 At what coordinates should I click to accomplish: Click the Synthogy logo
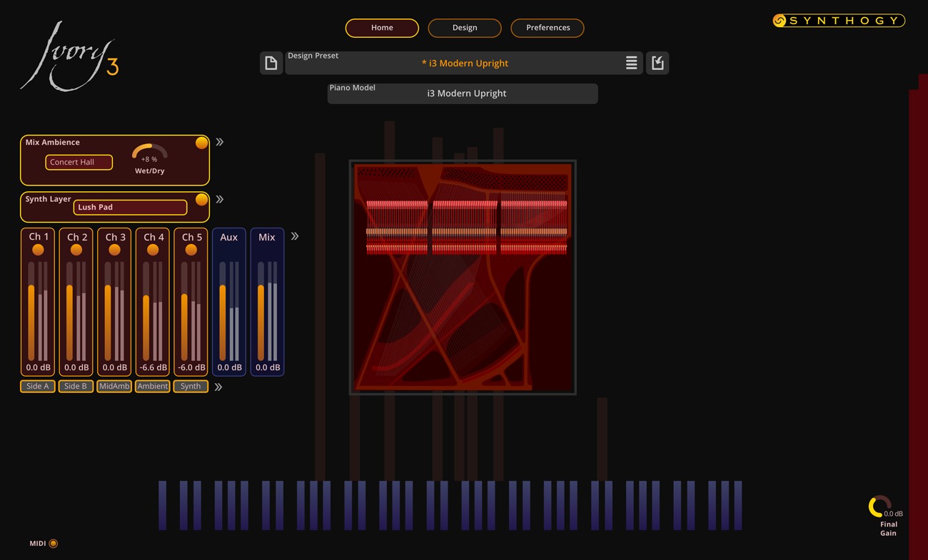click(838, 21)
